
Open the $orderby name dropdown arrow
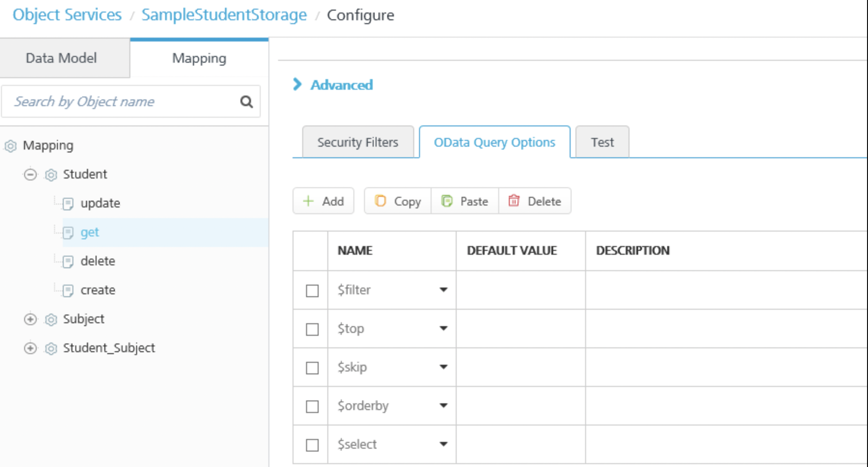click(443, 406)
